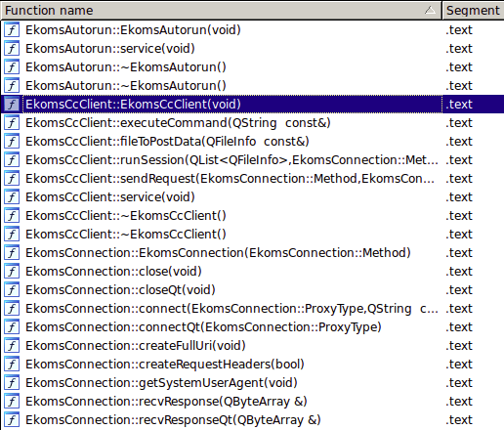Screen dimensions: 504x430
Task: Select EkomsCcClient::service(void) in the list
Action: [x=252, y=197]
